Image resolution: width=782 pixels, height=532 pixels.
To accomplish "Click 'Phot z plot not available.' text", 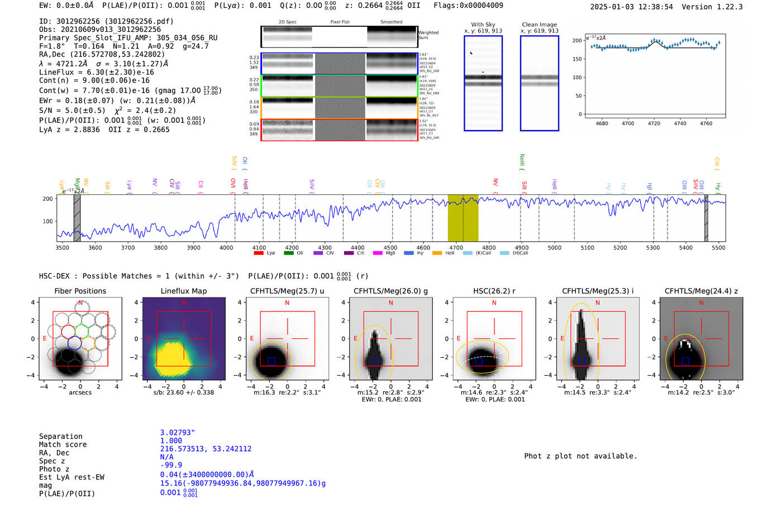I will (x=580, y=456).
